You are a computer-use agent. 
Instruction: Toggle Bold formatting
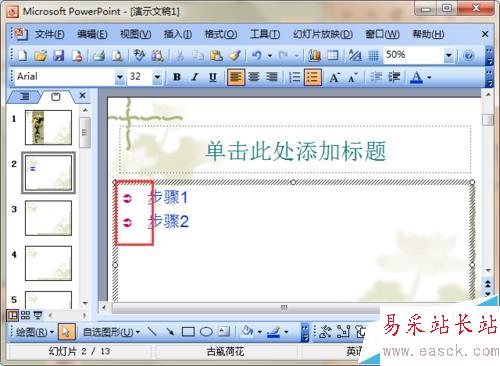point(177,77)
